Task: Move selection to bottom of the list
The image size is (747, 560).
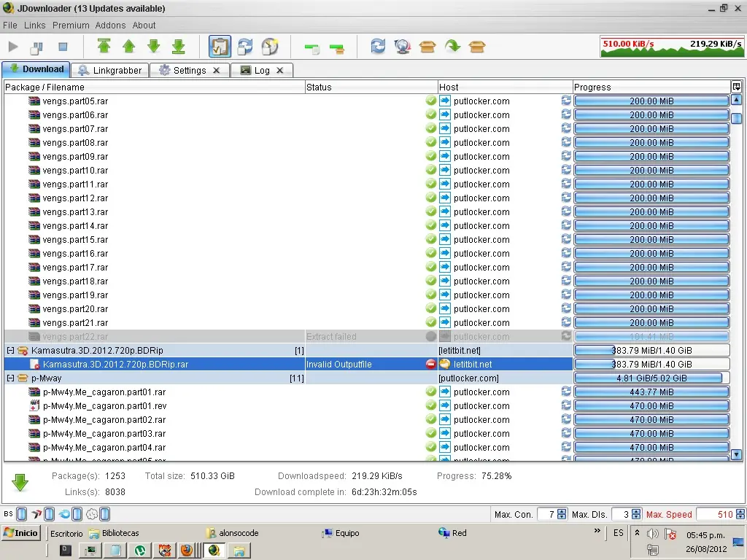Action: point(178,46)
